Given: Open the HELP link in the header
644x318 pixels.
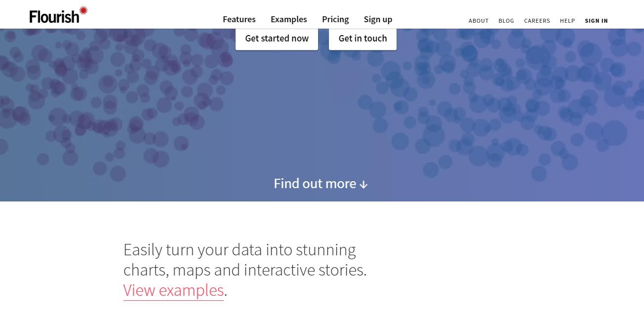Looking at the screenshot, I should click(567, 21).
